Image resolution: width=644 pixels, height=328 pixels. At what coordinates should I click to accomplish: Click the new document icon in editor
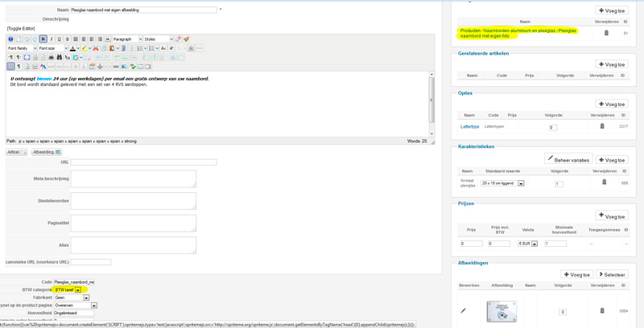coord(19,39)
